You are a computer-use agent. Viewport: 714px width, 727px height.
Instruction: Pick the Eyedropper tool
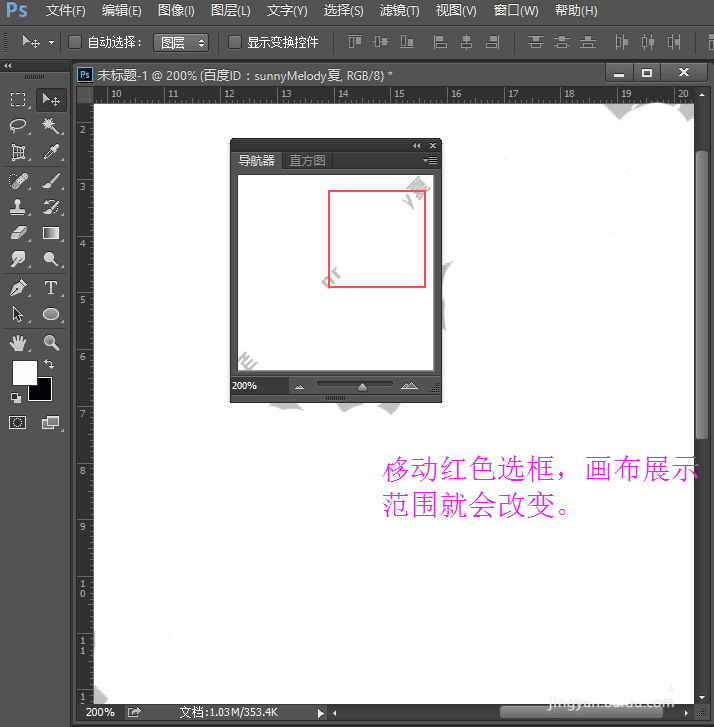51,153
